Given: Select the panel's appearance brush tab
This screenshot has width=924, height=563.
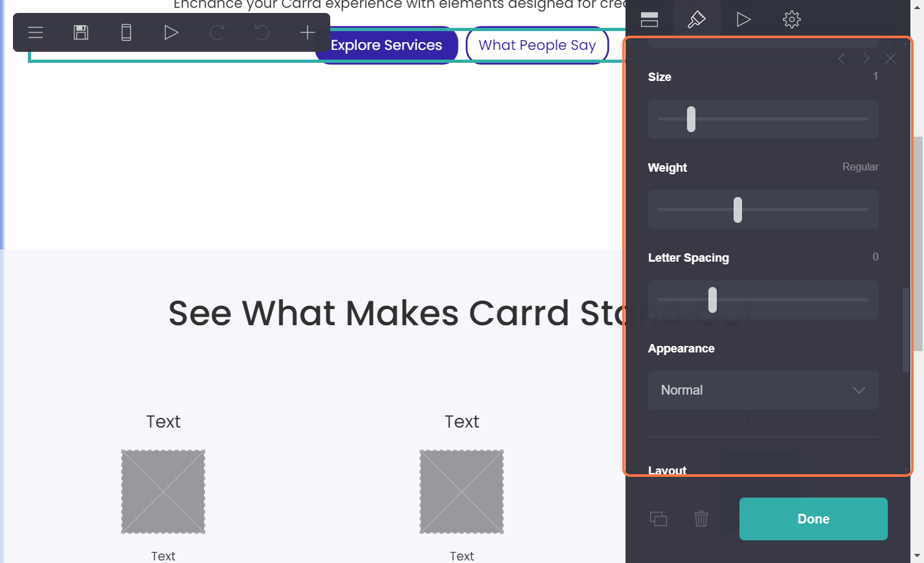Looking at the screenshot, I should click(696, 19).
